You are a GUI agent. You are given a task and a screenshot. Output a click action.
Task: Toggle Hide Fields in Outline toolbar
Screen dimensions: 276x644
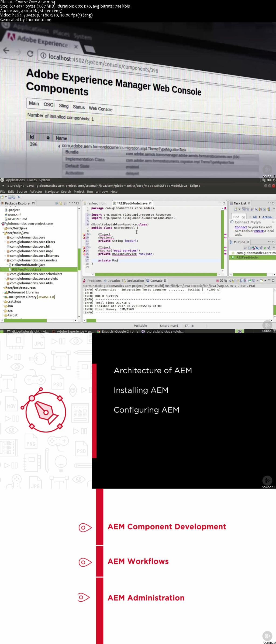tap(257, 248)
